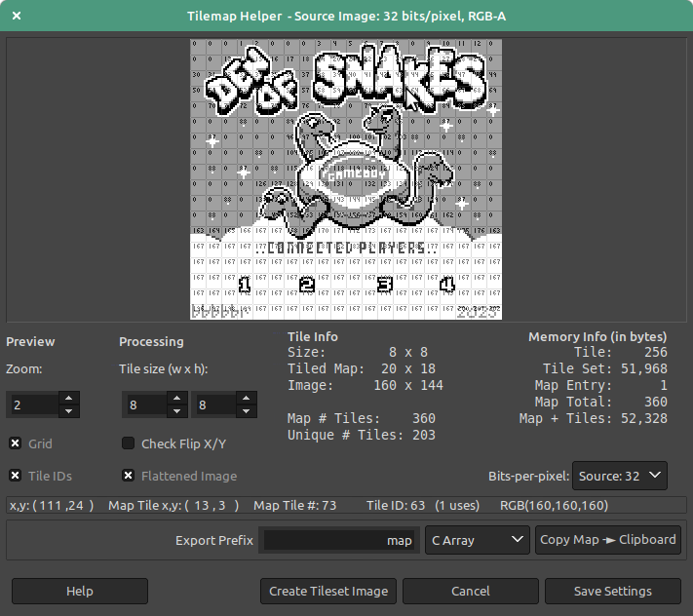The width and height of the screenshot is (693, 616).
Task: Click player number 4 in the preview
Action: (446, 285)
